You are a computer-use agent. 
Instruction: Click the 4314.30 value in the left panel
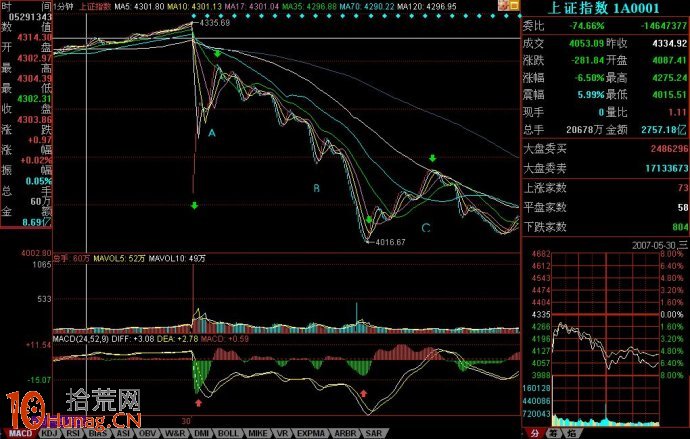34,38
